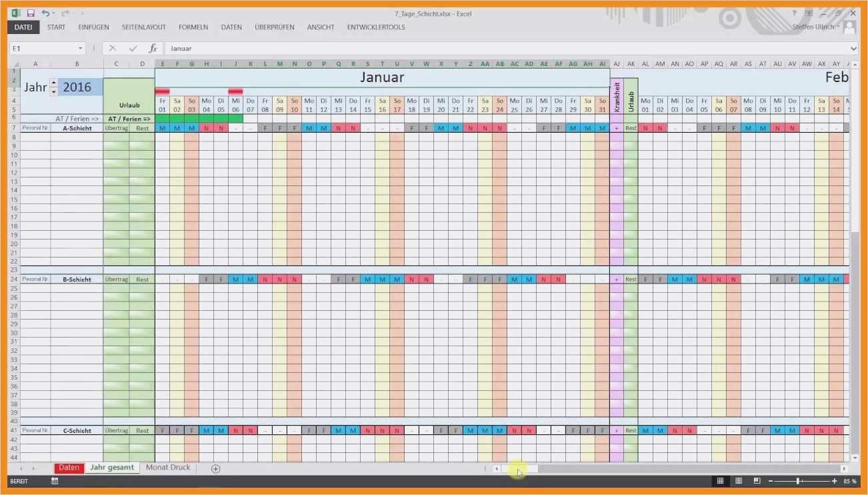Click the zoom slider handle

[799, 481]
